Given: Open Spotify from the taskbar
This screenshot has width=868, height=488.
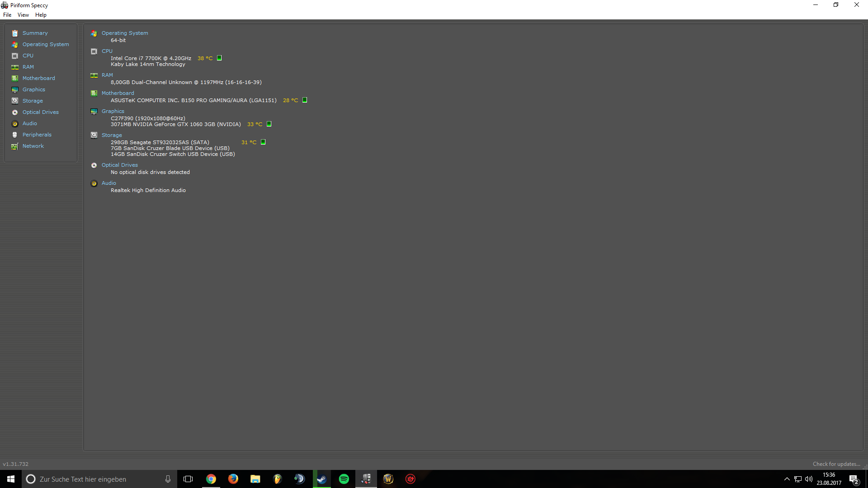Looking at the screenshot, I should [x=344, y=479].
